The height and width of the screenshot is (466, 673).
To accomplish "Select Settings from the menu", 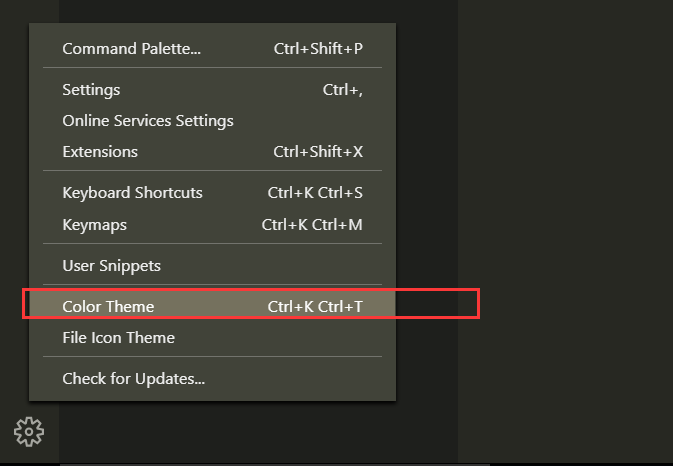I will tap(91, 90).
